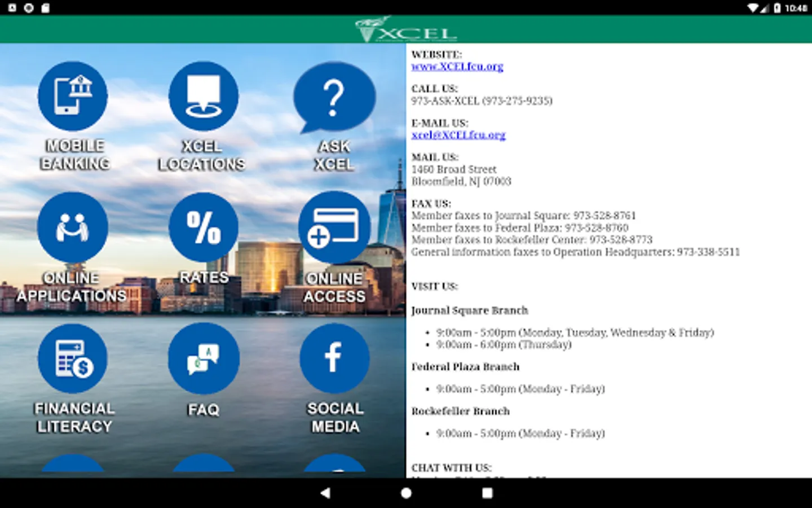The height and width of the screenshot is (508, 812).
Task: Open Social Media Facebook icon
Action: click(x=334, y=358)
